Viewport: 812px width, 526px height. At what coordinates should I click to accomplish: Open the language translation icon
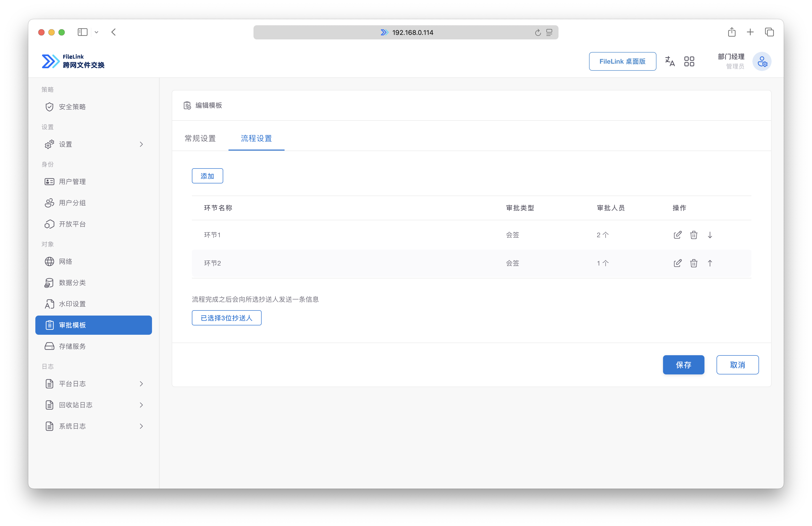click(x=670, y=61)
